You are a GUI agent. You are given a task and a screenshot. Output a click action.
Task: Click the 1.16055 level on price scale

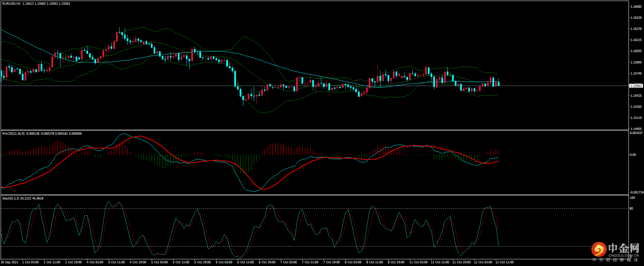636,51
